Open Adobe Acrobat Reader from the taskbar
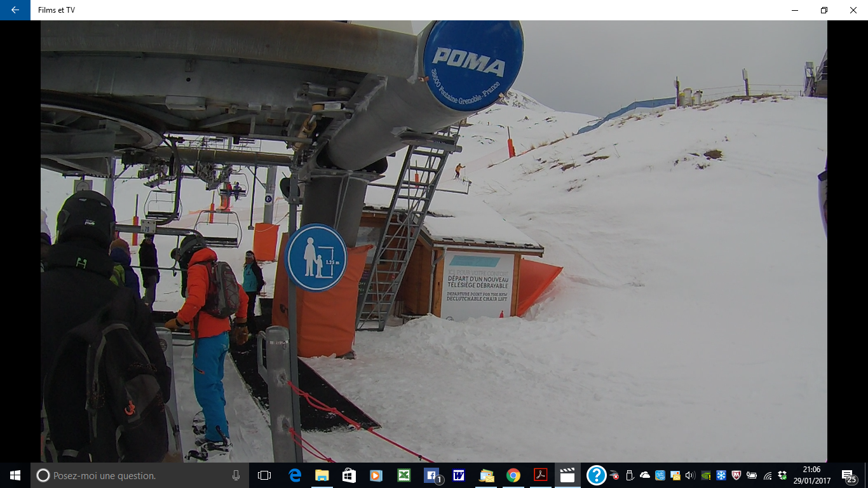 pos(540,475)
